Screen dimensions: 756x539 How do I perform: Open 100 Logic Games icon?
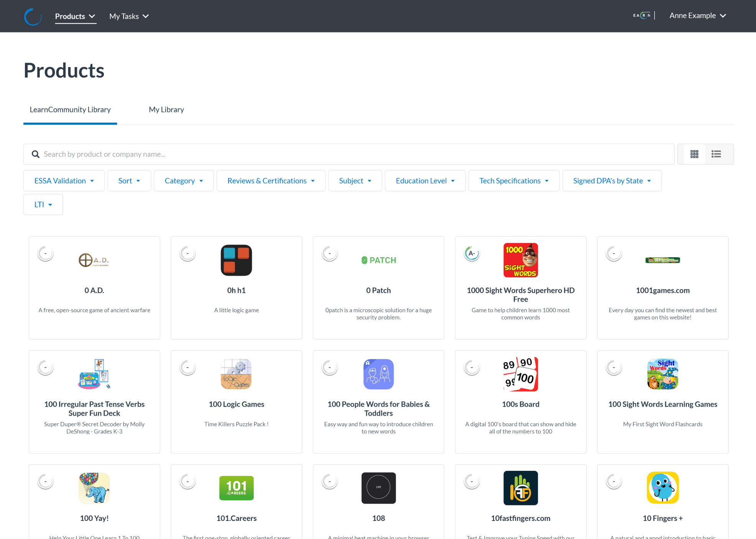point(236,374)
